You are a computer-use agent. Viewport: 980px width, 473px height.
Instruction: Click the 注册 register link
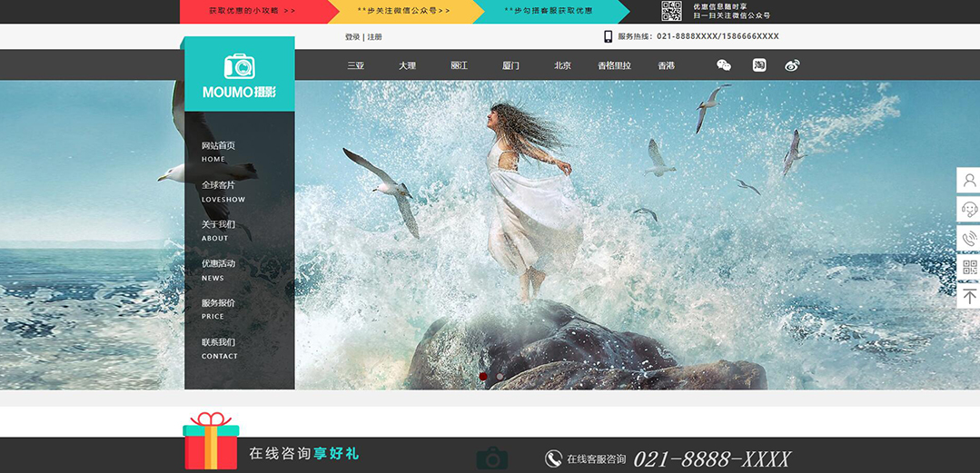(x=375, y=37)
